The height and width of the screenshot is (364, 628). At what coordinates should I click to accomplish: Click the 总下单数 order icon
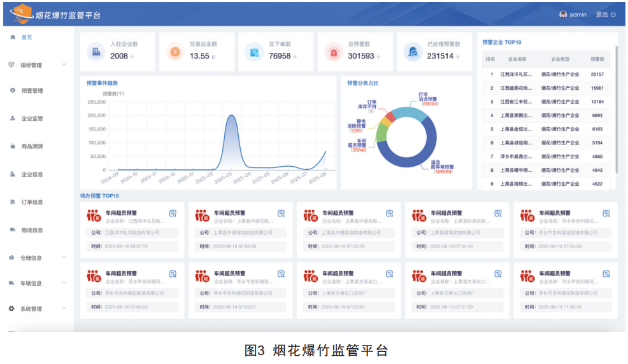tap(255, 52)
